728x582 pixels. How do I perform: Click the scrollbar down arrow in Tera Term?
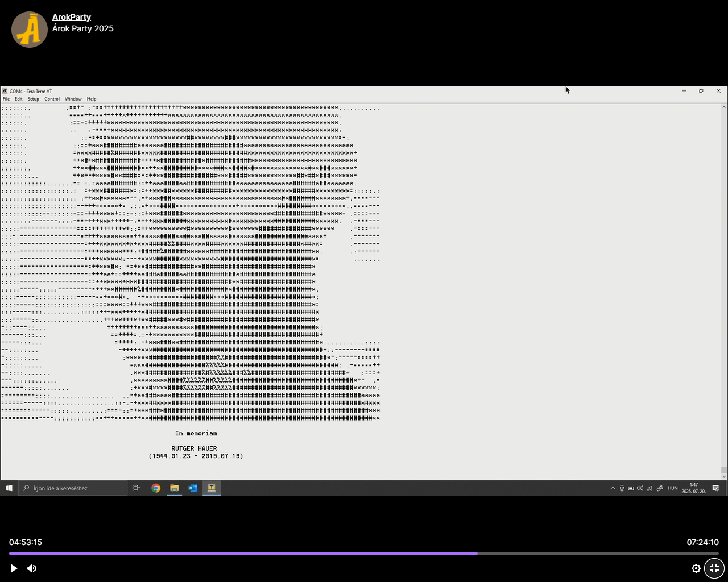(x=724, y=477)
